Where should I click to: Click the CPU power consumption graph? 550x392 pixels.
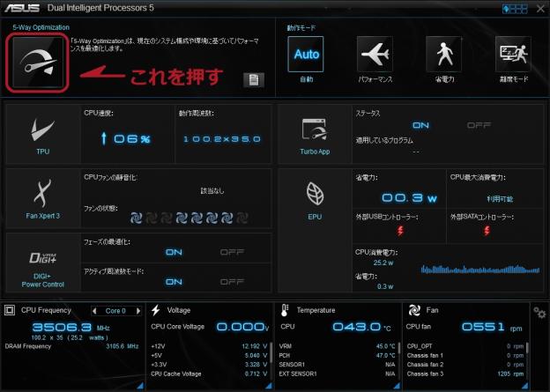(x=480, y=270)
